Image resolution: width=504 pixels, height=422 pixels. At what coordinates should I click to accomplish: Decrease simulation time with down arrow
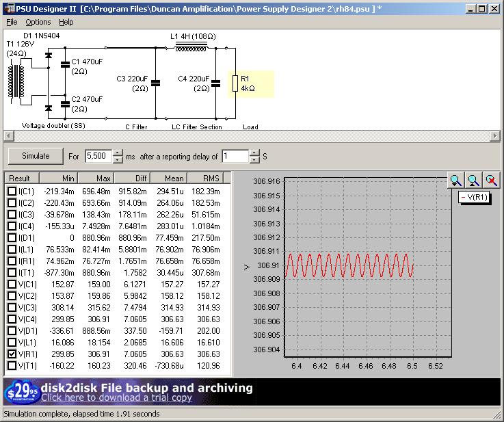118,160
